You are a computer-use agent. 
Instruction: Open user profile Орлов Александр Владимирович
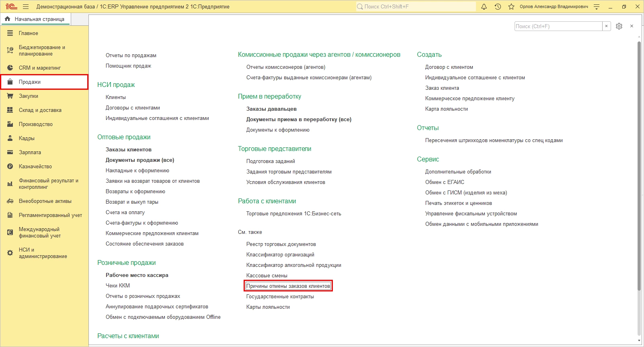click(554, 6)
